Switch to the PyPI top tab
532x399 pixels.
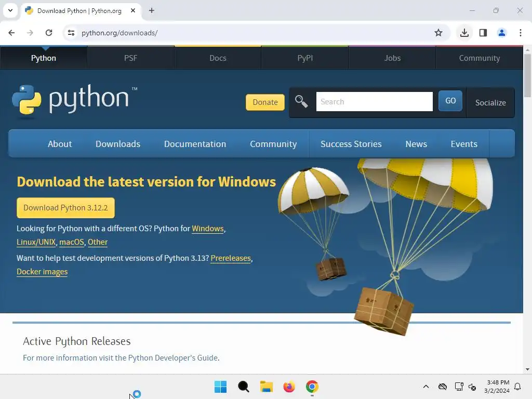click(305, 58)
